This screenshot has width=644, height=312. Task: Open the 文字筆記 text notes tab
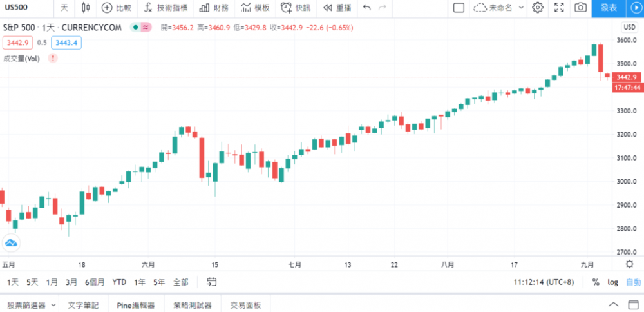83,305
